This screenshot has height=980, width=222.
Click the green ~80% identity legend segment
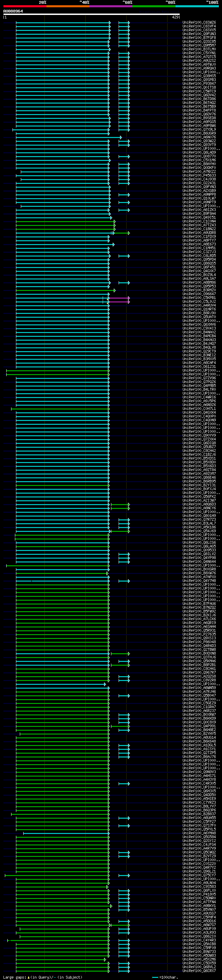(154, 6)
